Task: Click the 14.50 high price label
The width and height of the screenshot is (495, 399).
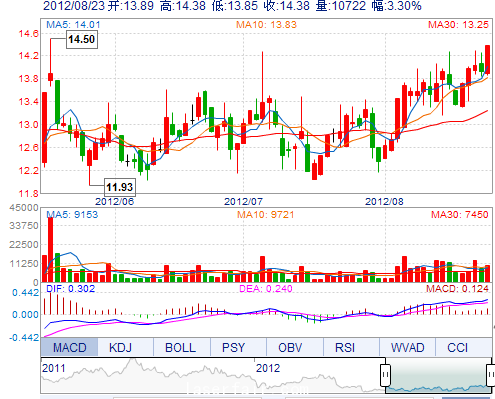Action: pyautogui.click(x=82, y=39)
